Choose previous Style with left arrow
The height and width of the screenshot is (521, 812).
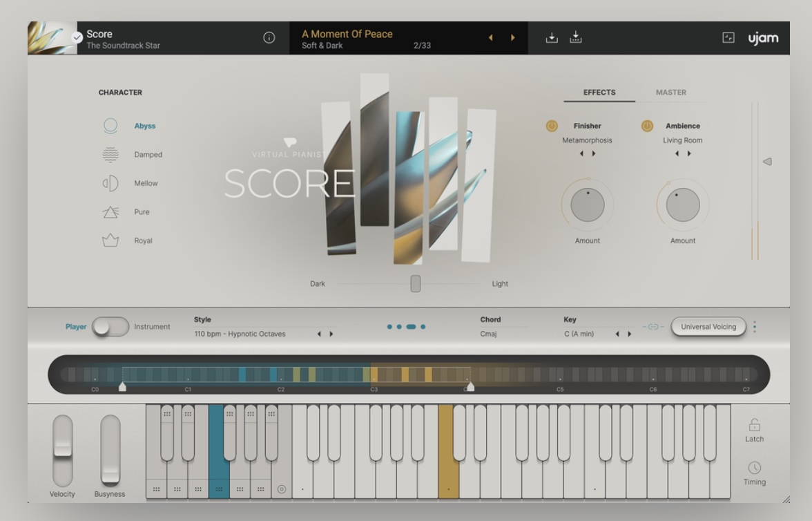click(319, 334)
